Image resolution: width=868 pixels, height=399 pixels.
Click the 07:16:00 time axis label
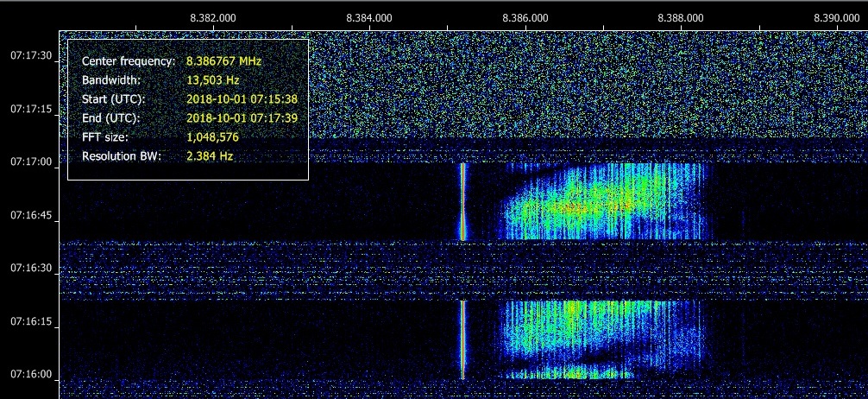click(31, 375)
